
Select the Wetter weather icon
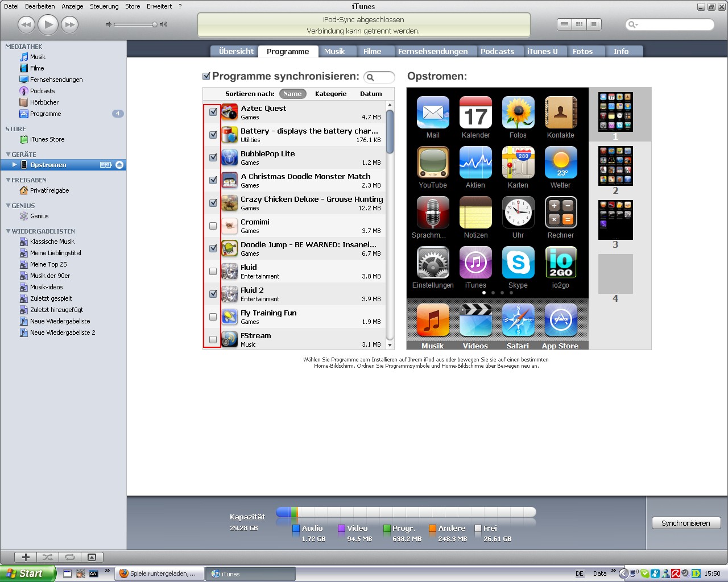pyautogui.click(x=561, y=163)
